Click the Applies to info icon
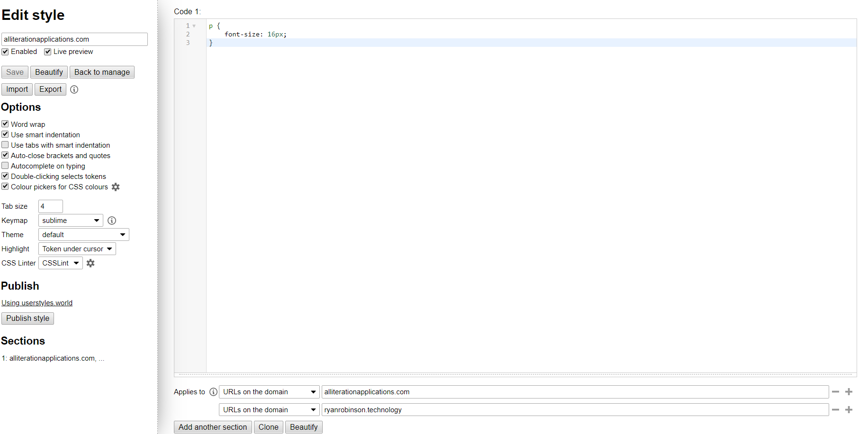The image size is (868, 434). click(214, 392)
